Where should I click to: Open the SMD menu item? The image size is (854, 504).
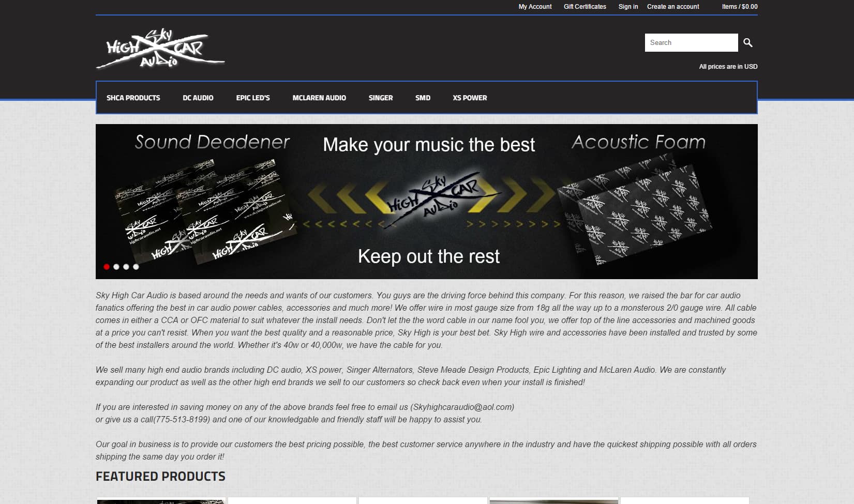[x=423, y=98]
